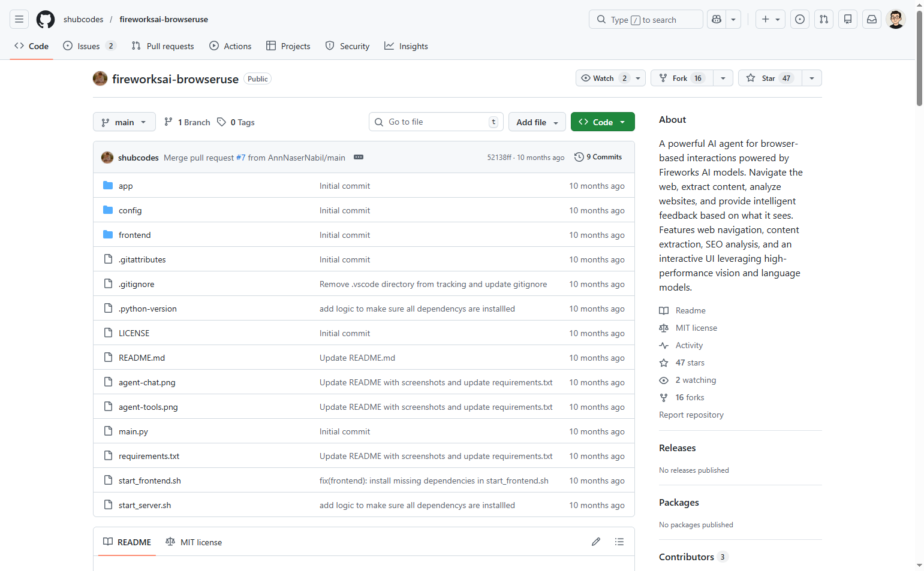Open the shubcodes author link in commit bar
The width and height of the screenshot is (924, 571).
tap(139, 158)
